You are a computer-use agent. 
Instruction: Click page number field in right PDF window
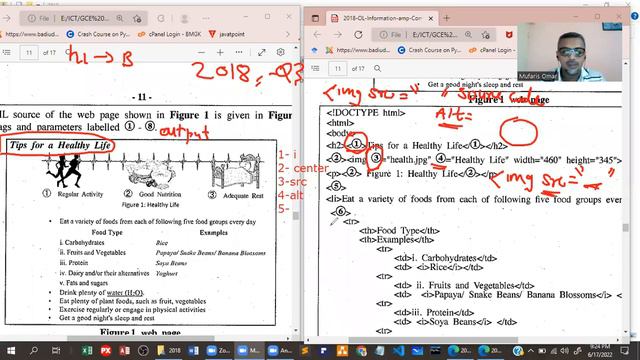(338, 69)
